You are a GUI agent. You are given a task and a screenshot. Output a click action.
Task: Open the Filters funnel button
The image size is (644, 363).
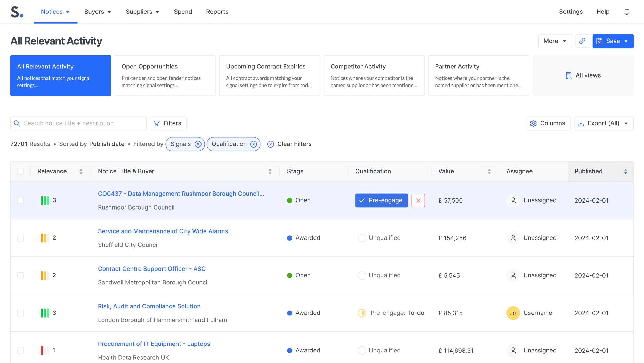(x=168, y=123)
